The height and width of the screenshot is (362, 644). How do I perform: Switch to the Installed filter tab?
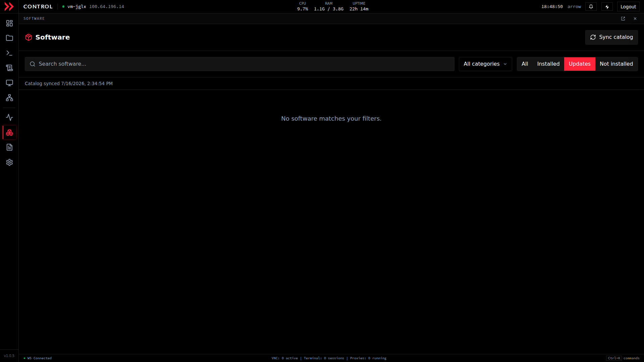[548, 64]
